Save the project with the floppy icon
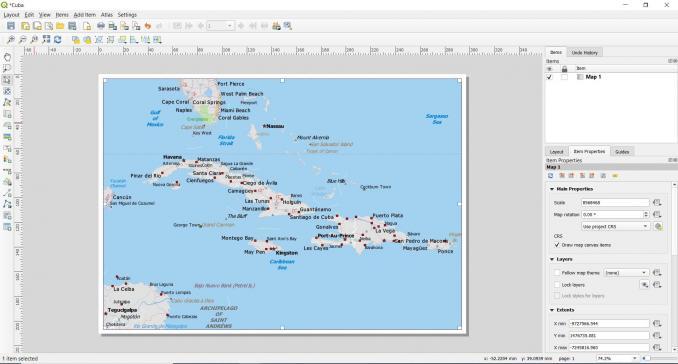 pyautogui.click(x=11, y=26)
